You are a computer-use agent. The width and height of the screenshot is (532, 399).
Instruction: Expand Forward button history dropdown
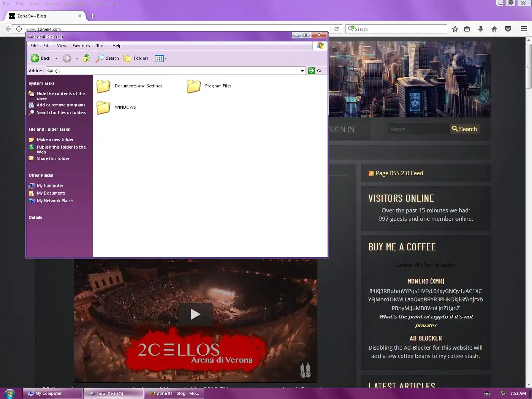pyautogui.click(x=77, y=59)
